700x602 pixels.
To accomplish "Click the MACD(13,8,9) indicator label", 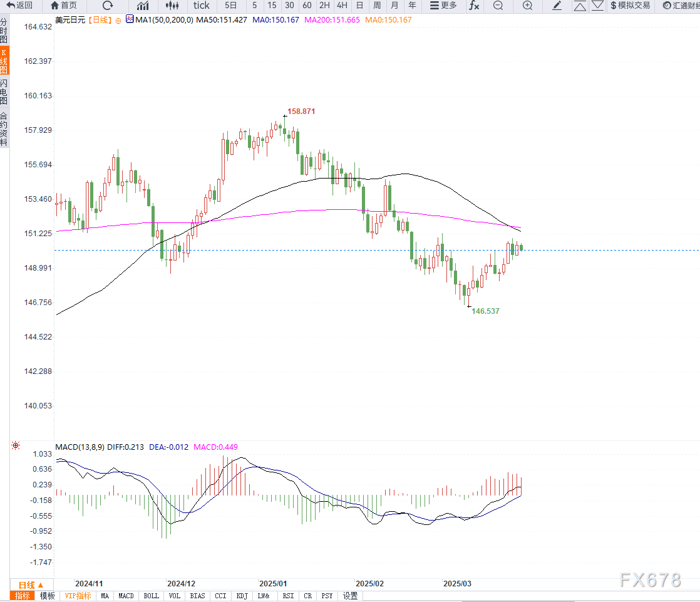I will [x=80, y=447].
